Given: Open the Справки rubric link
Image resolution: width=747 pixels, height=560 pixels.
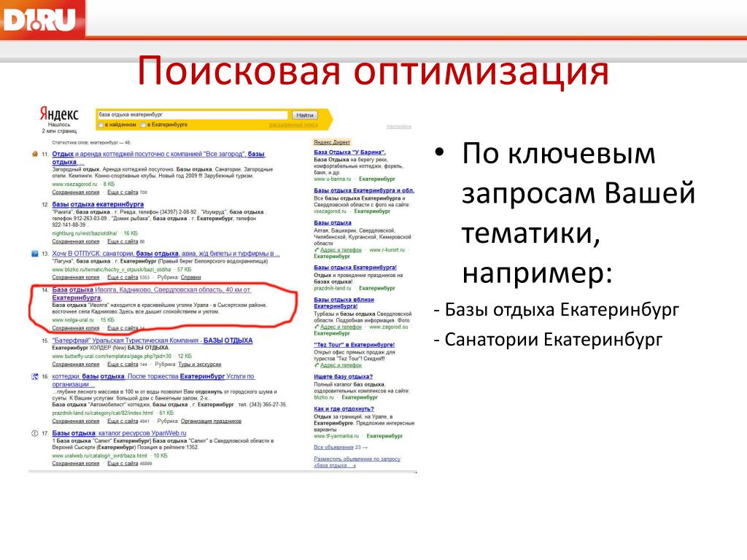Looking at the screenshot, I should point(190,277).
